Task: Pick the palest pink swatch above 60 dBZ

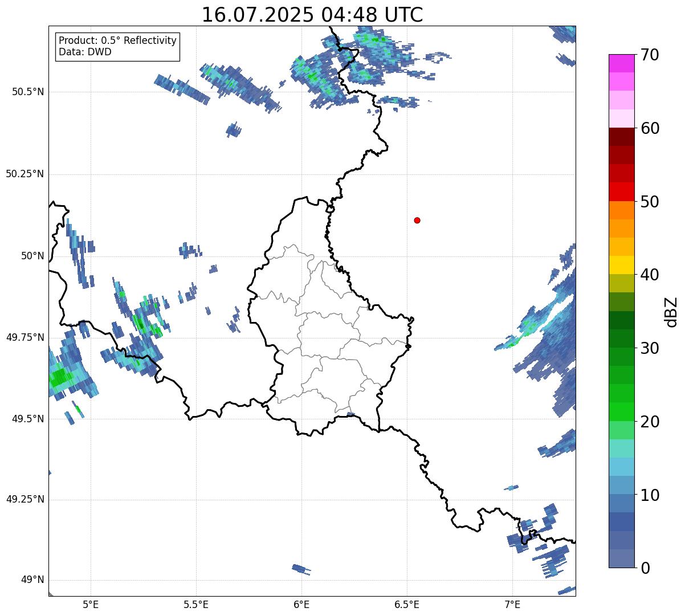Action: (x=621, y=119)
